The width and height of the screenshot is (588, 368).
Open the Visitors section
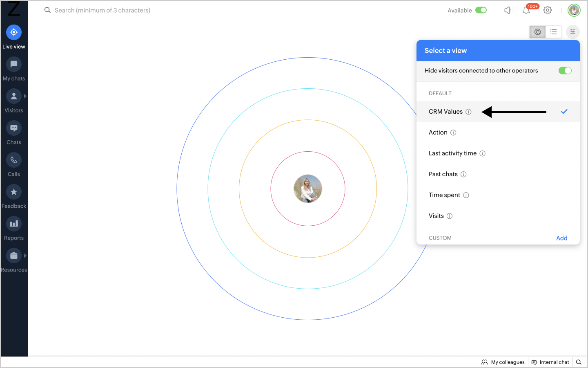[14, 101]
